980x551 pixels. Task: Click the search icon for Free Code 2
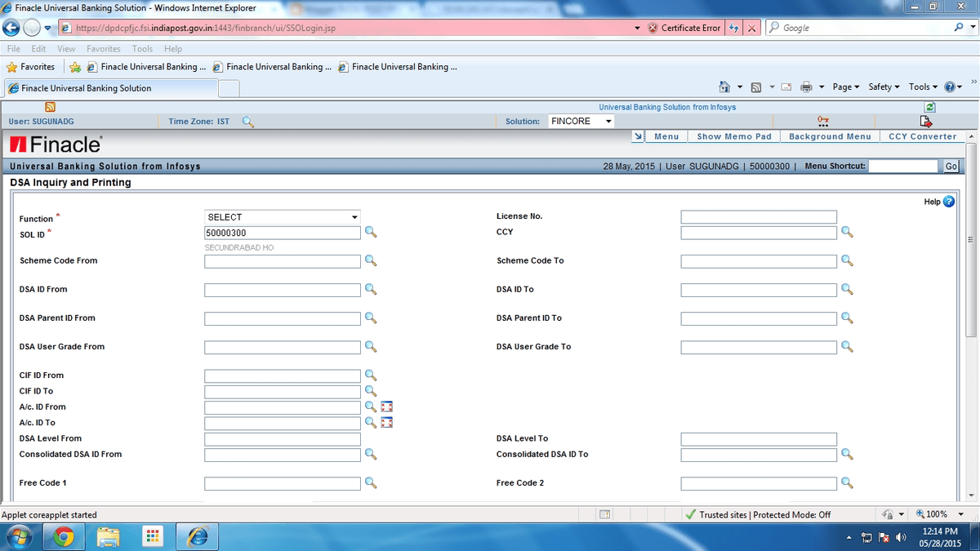847,482
